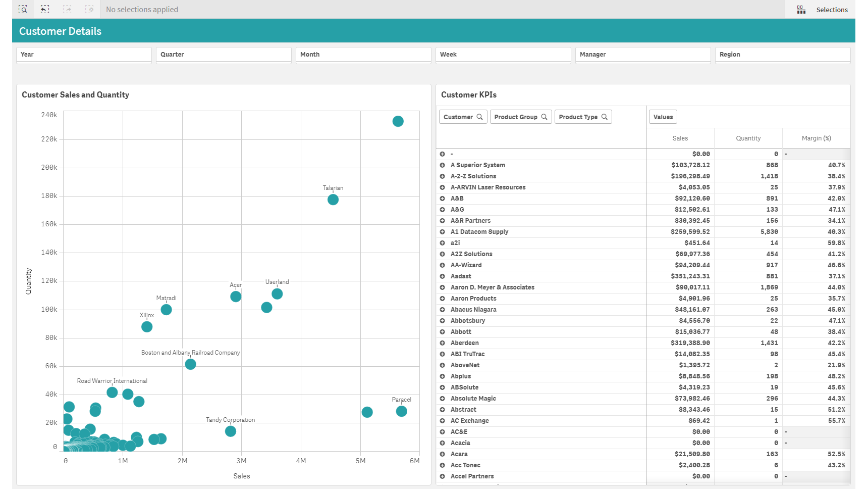Expand the A1 Datacom Supply row
The height and width of the screenshot is (489, 868).
(x=443, y=231)
